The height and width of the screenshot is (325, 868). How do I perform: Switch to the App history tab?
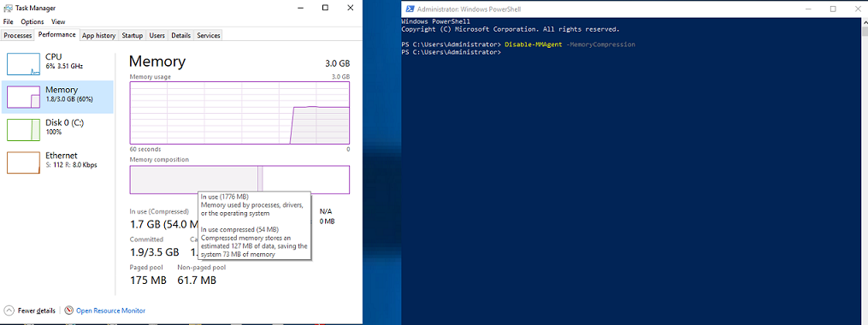pyautogui.click(x=98, y=35)
